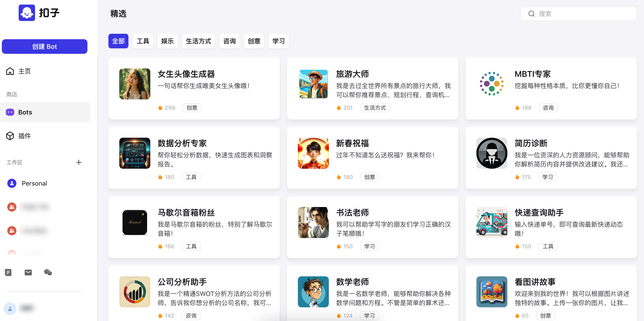
Task: Click 创意 tag on 女生头像生成器 card
Action: pos(192,108)
